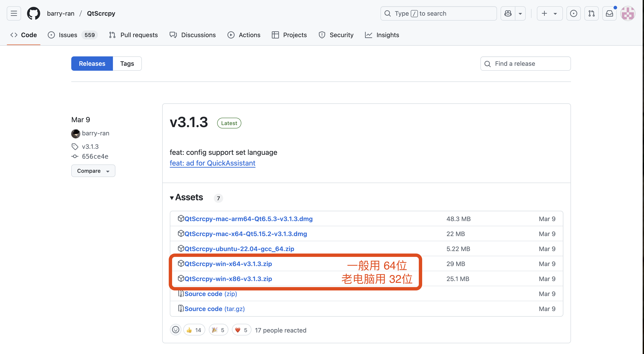
Task: Toggle thumbs up reaction with 14
Action: (x=194, y=330)
